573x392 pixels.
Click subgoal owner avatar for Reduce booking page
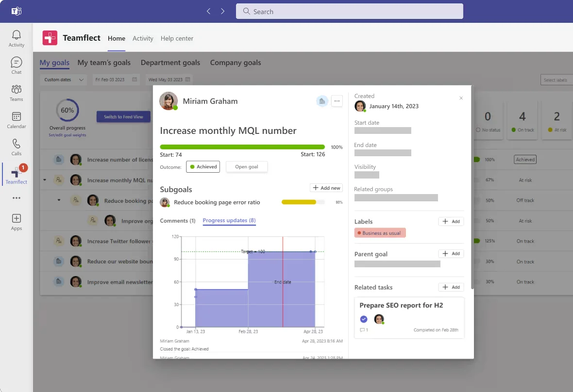pyautogui.click(x=165, y=202)
